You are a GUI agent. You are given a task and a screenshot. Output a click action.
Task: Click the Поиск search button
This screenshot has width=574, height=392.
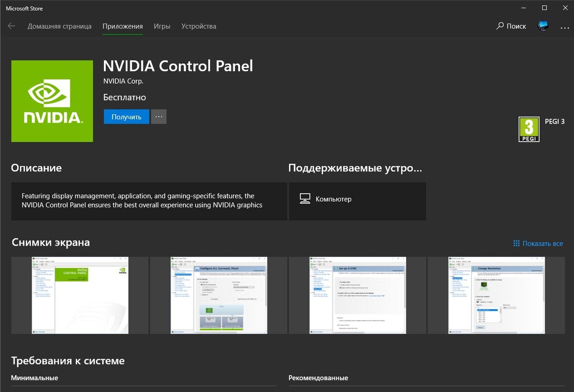tap(511, 26)
